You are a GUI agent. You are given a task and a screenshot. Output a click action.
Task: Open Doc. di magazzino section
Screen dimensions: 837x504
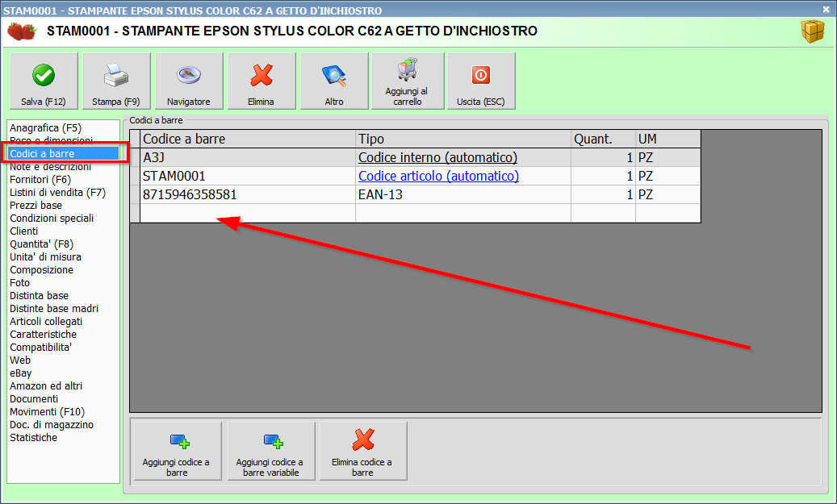[x=52, y=424]
